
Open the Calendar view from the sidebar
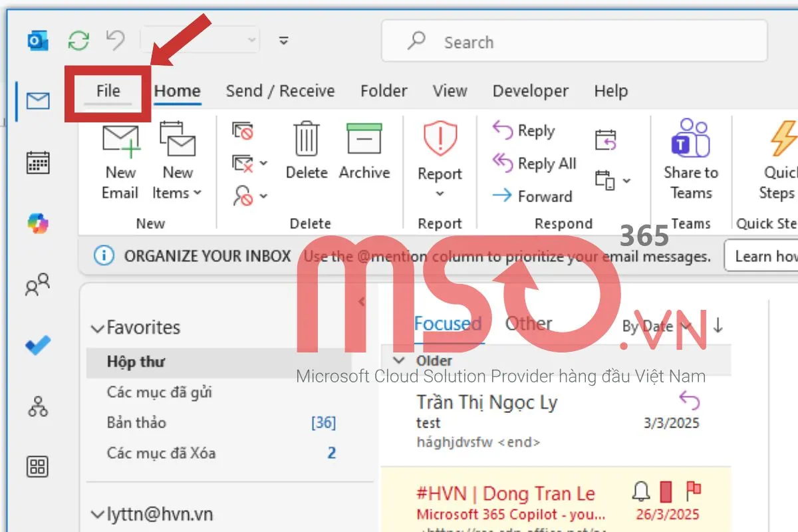point(37,162)
